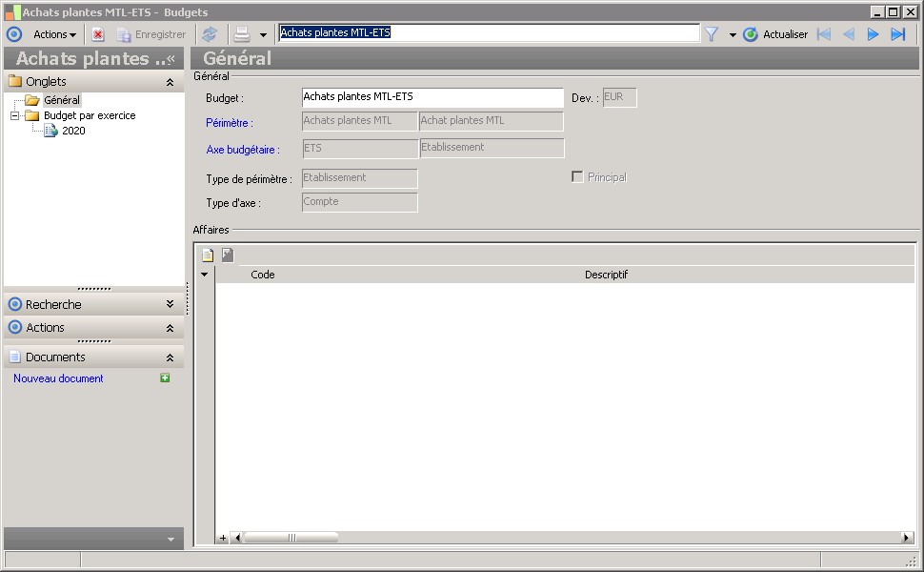Toggle the Principal checkbox
The image size is (924, 572).
pyautogui.click(x=577, y=177)
